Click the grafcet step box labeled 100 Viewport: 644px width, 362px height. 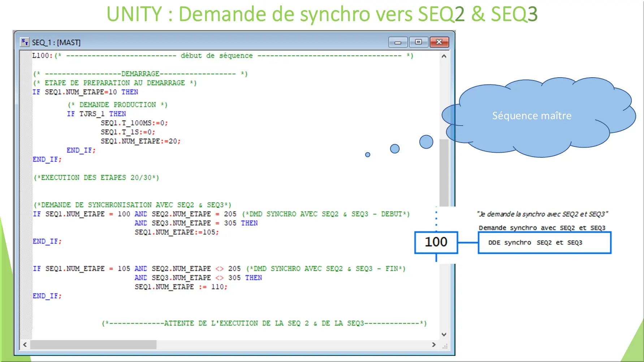click(436, 242)
